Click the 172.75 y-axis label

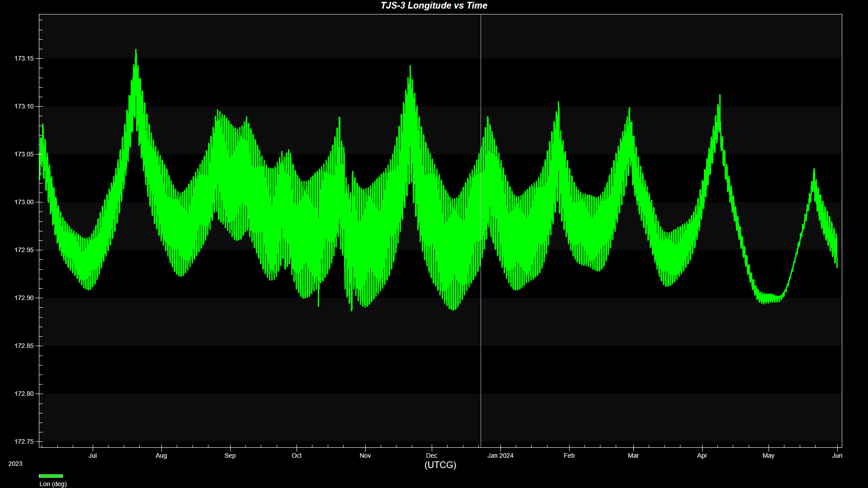pos(24,442)
